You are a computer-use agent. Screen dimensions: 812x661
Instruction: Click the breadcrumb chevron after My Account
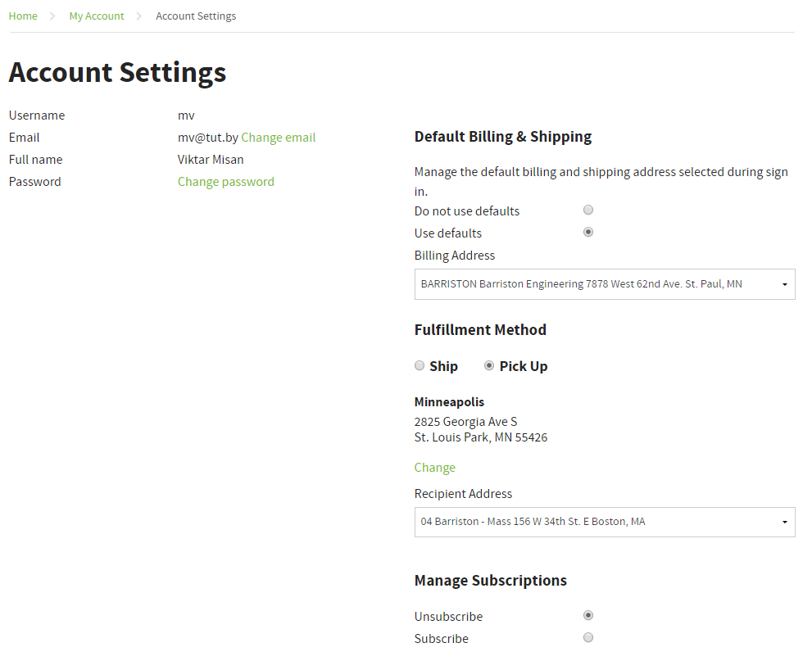(x=138, y=16)
